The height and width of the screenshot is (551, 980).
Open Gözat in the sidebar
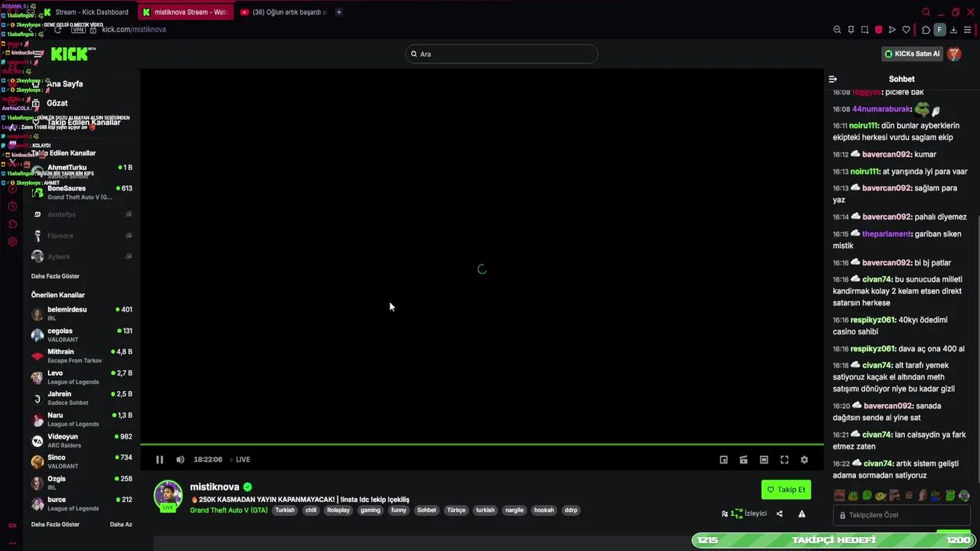point(57,103)
